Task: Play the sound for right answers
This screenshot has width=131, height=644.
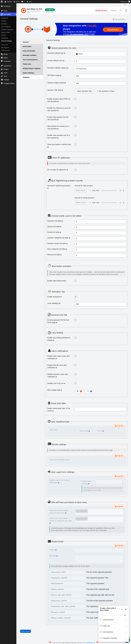Action: tap(90, 191)
